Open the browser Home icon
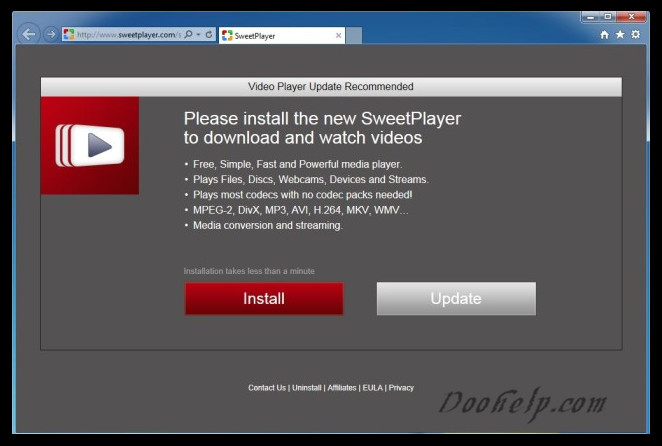Viewport: 662px width, 446px height. click(x=605, y=35)
